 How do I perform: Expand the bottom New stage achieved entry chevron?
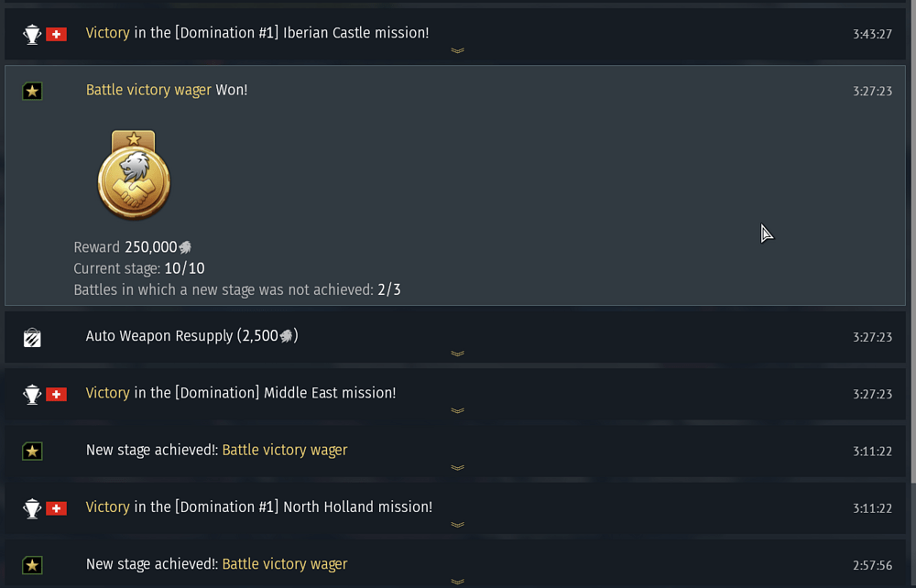[x=458, y=582]
